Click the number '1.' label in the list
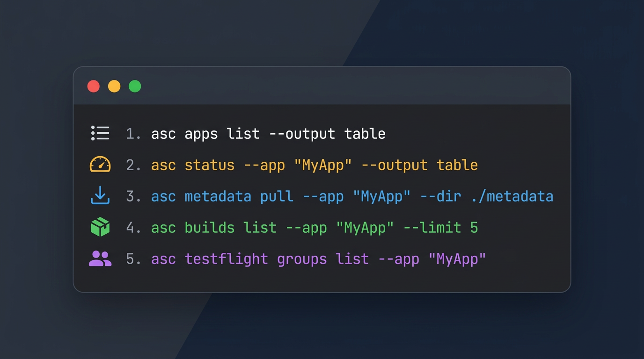This screenshot has width=644, height=359. 133,134
